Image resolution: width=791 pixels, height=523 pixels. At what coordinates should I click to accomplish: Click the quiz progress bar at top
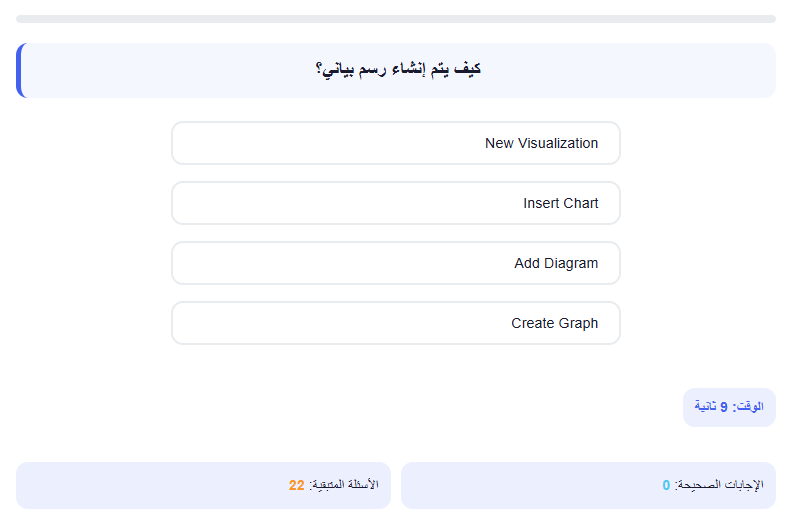click(x=396, y=19)
